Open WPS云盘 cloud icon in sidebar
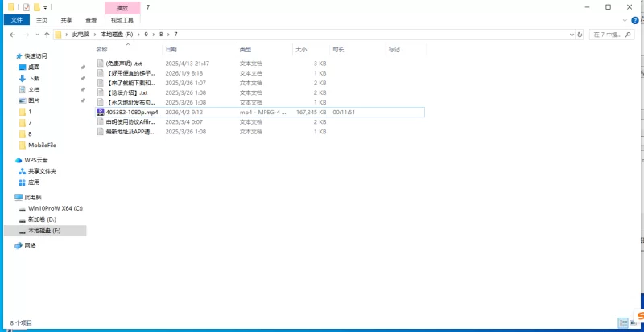 (x=19, y=160)
